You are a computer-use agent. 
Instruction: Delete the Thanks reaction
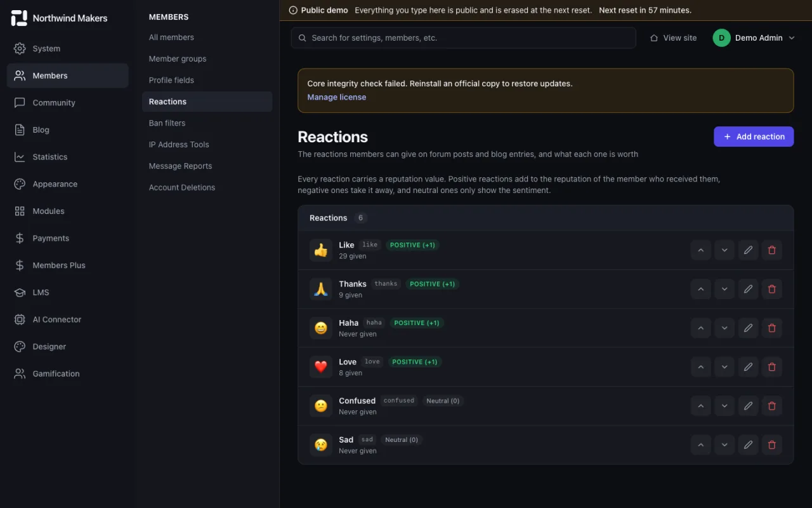tap(772, 289)
